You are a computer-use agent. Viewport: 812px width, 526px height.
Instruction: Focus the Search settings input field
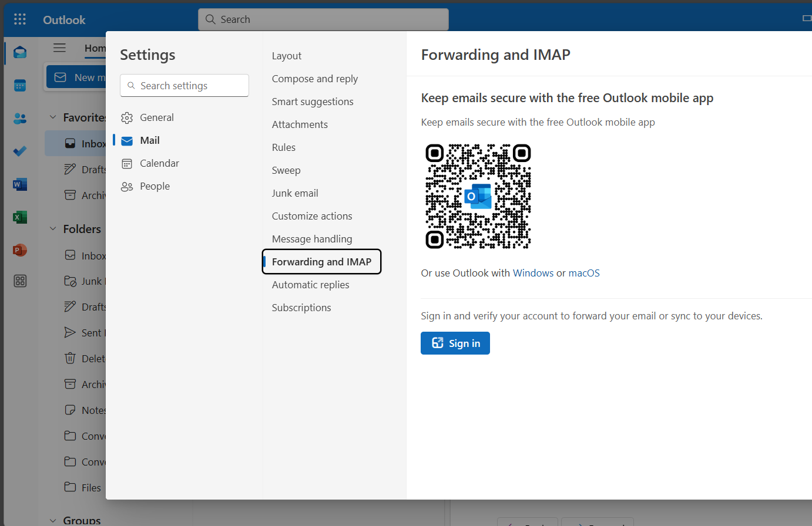coord(184,86)
